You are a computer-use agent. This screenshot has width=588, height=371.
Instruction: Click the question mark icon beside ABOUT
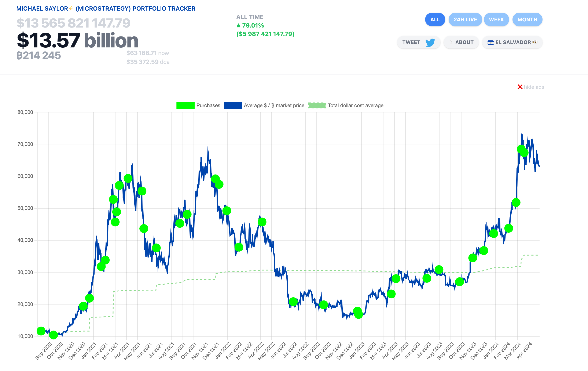(451, 42)
